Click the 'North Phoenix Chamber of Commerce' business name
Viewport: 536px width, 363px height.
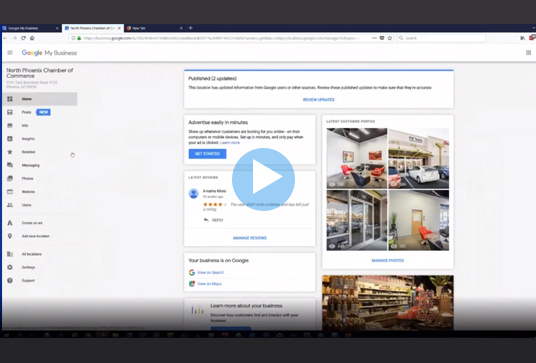tap(40, 73)
